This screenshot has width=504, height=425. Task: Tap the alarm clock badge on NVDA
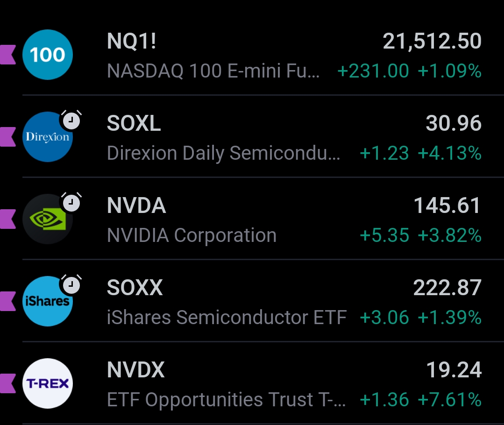71,203
